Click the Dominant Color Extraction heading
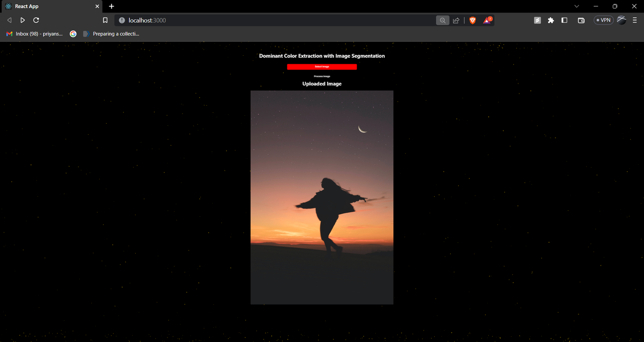 coord(322,56)
